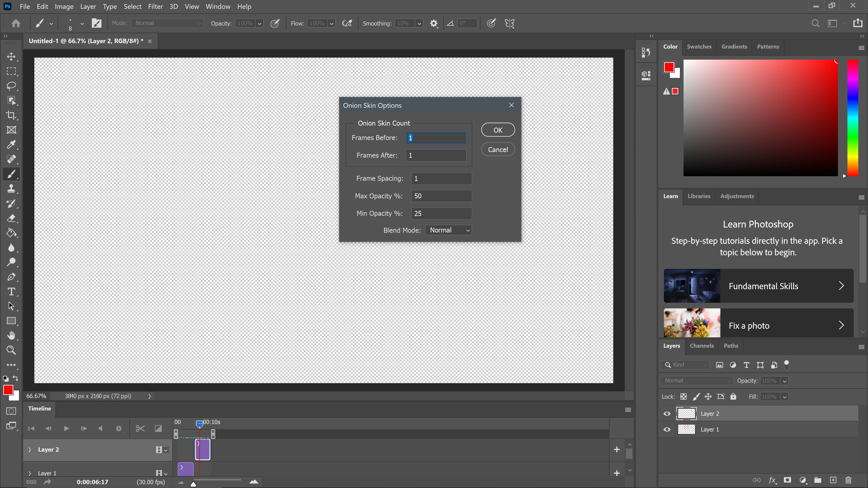Select the Lasso tool
This screenshot has width=868, height=488.
11,86
